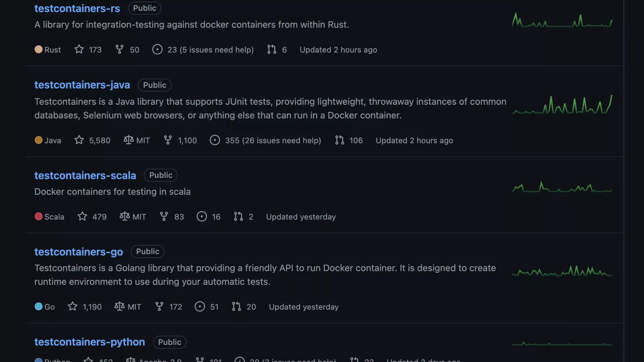Image resolution: width=644 pixels, height=362 pixels.
Task: Click pull request icon for testcontainers-go
Action: [x=236, y=306]
